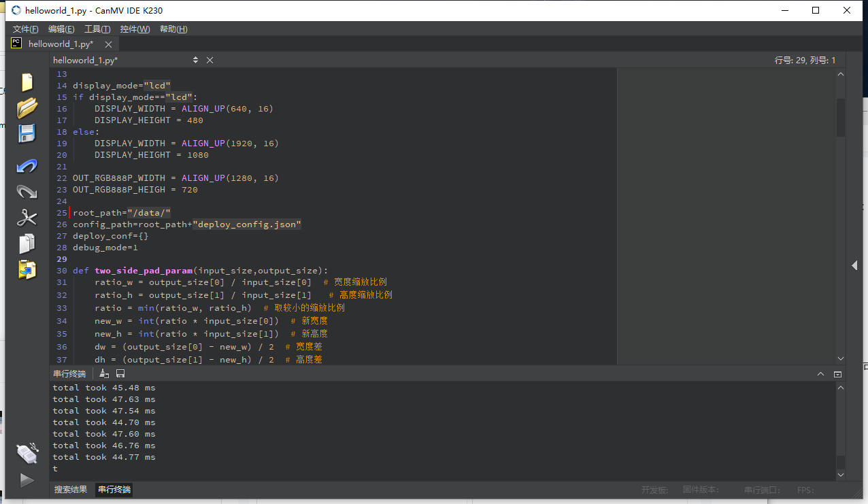
Task: Open the 文件(F) menu
Action: (x=26, y=29)
